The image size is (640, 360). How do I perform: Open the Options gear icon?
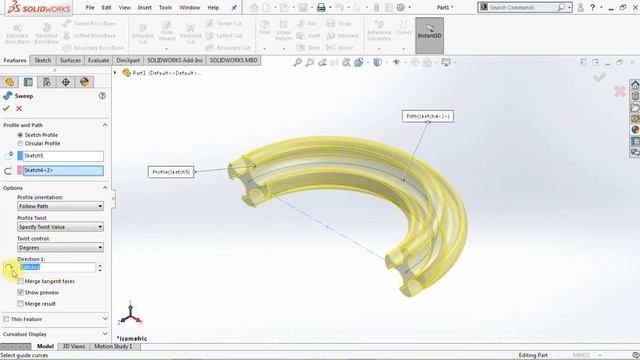[400, 7]
